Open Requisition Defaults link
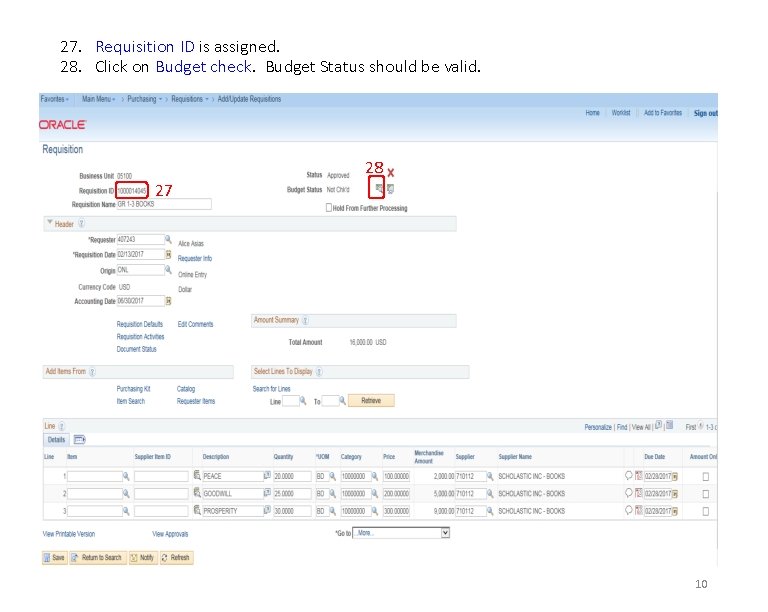 coord(140,324)
